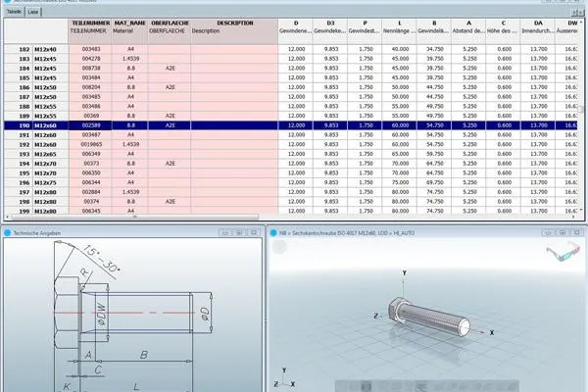Viewport: 588px width, 392px height.
Task: Select row 194 M12x70
Action: [x=291, y=164]
